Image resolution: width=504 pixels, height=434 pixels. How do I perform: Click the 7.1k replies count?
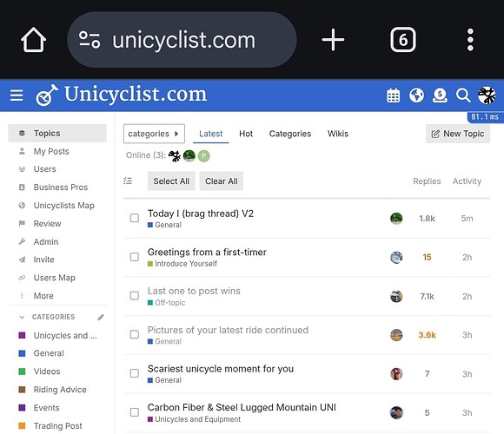(427, 296)
